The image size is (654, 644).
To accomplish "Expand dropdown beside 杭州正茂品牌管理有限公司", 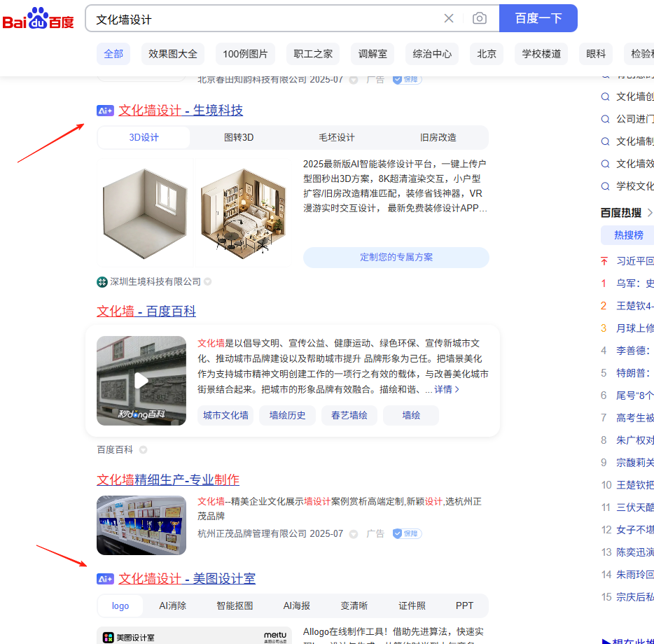I will (x=354, y=534).
